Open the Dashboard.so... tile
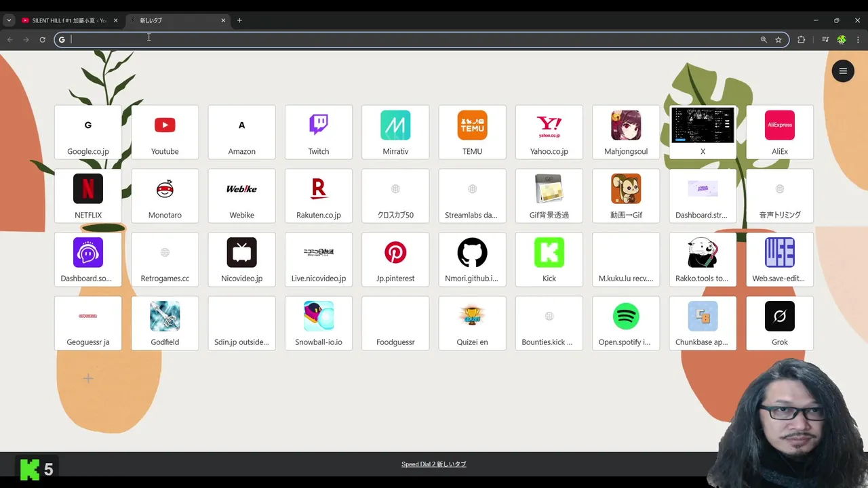 click(x=88, y=260)
